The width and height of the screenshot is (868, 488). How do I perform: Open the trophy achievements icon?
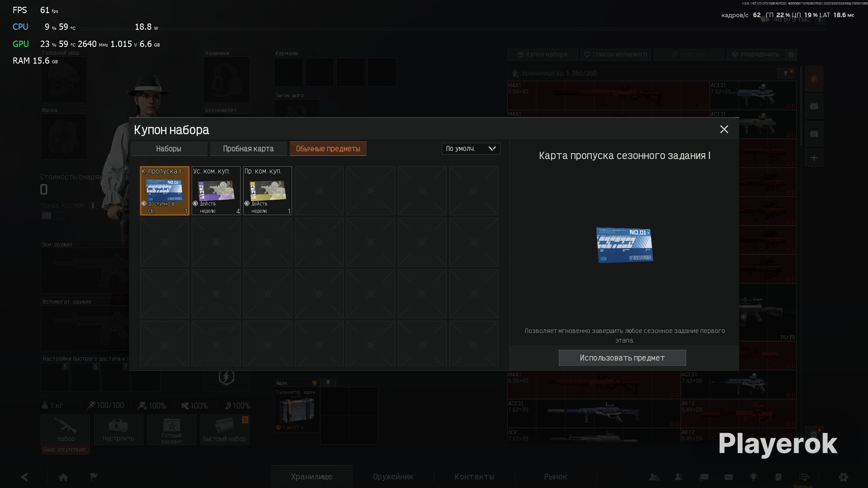click(753, 477)
